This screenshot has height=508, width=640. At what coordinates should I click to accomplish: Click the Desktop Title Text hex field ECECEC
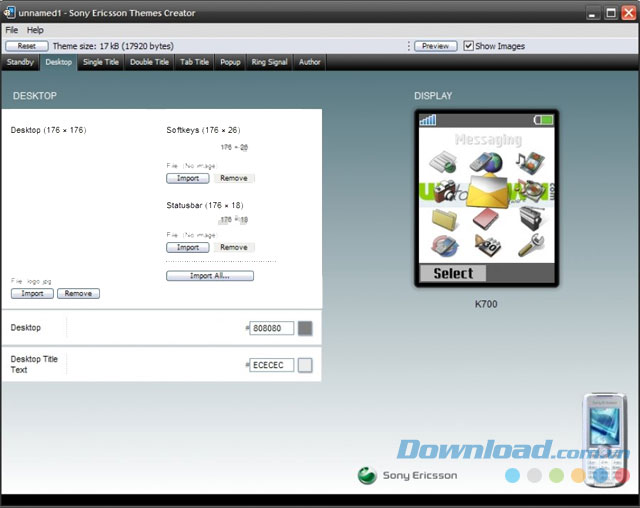[271, 365]
